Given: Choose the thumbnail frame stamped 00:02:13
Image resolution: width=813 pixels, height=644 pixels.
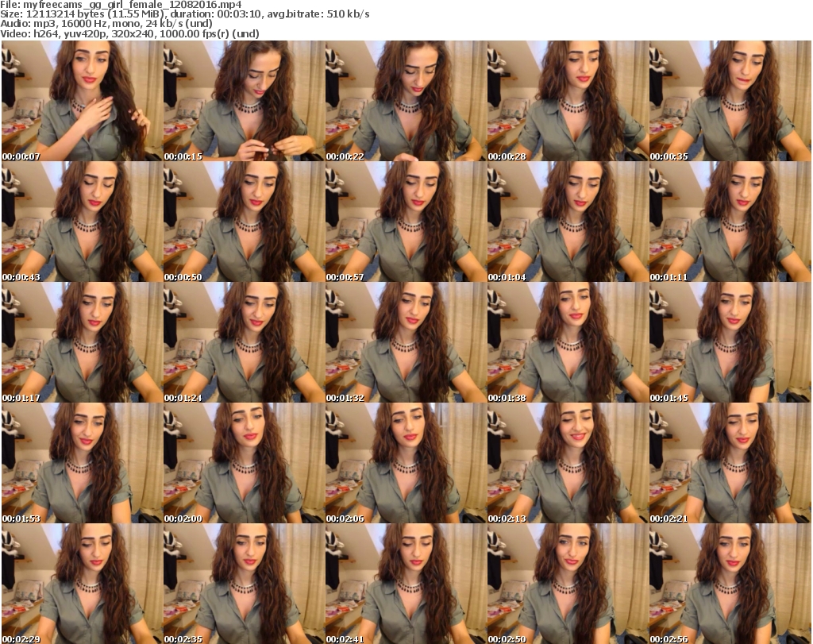Looking at the screenshot, I should (x=568, y=463).
